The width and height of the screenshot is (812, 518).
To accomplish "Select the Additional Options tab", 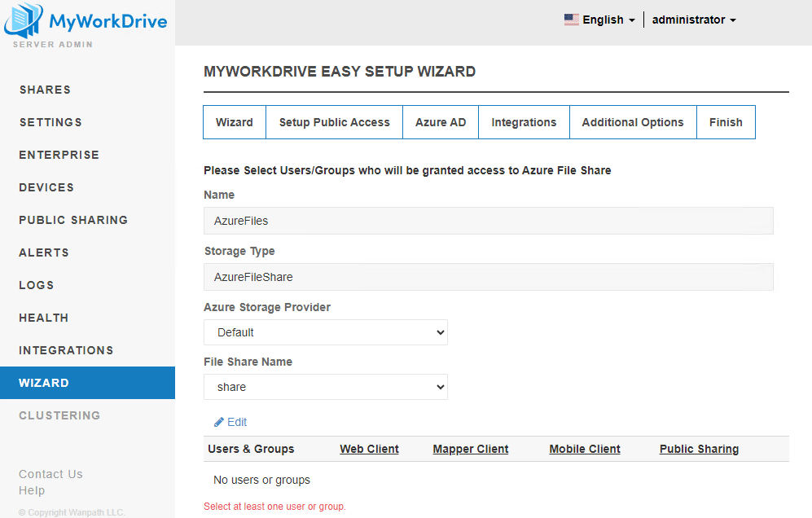I will 633,122.
